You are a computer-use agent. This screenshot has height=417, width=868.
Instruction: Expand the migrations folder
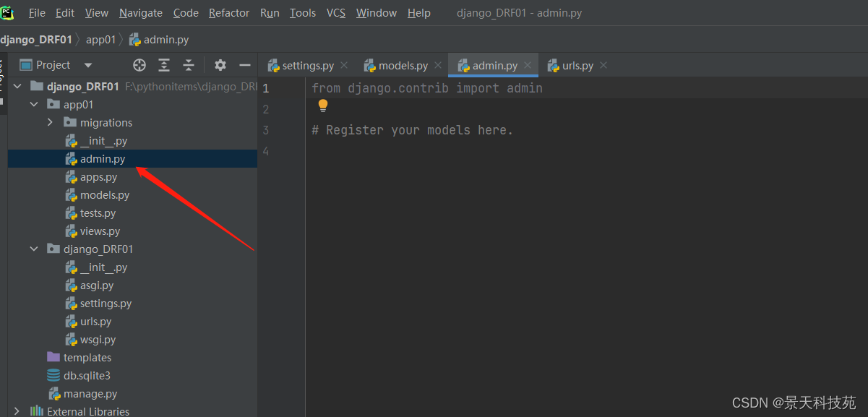[x=50, y=122]
